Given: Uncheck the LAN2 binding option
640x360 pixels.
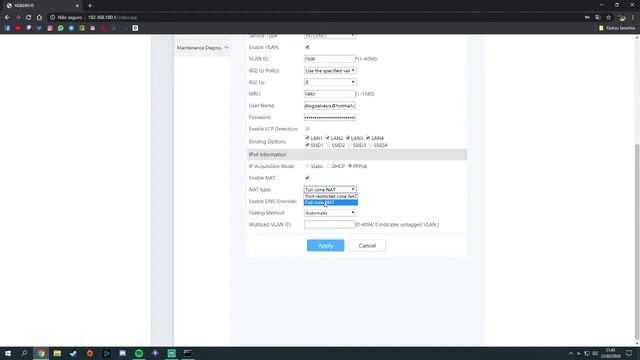Looking at the screenshot, I should [328, 138].
